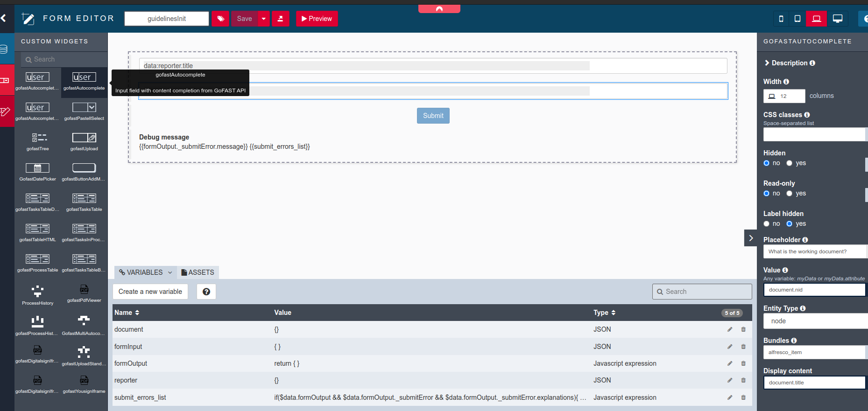Select the gofastPdfViewer widget
Image resolution: width=868 pixels, height=411 pixels.
tap(84, 293)
